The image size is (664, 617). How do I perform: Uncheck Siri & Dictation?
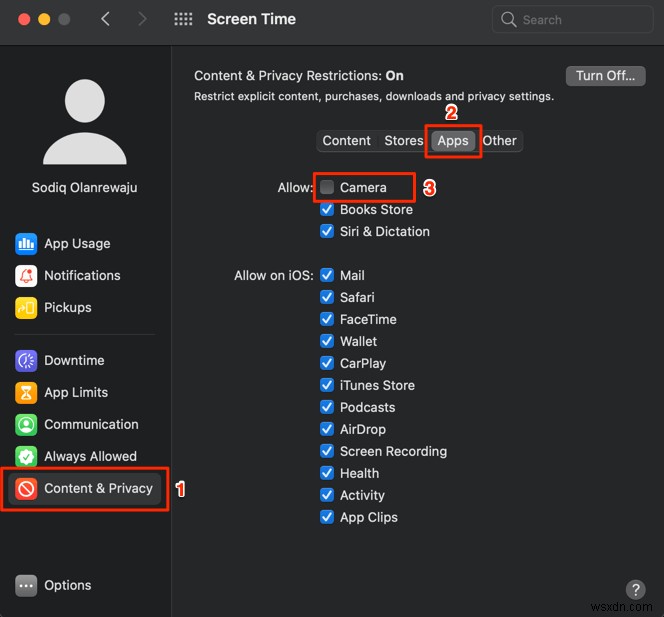(x=327, y=231)
